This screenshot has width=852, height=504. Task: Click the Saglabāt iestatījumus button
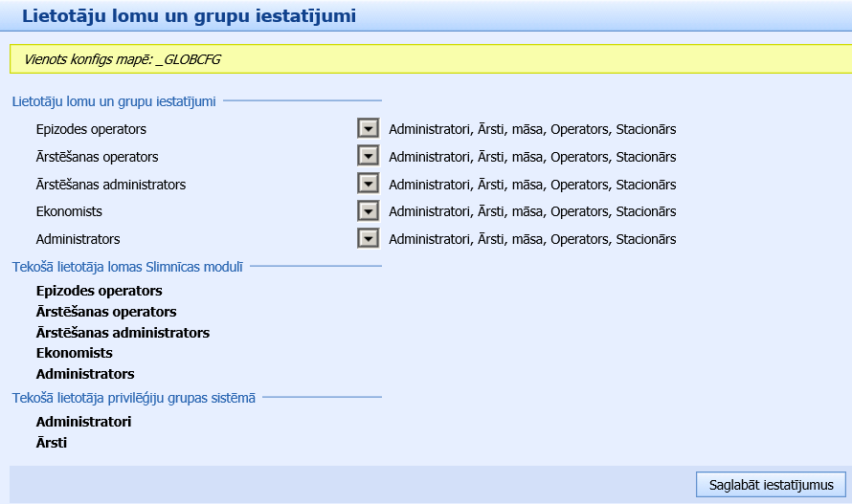pyautogui.click(x=771, y=485)
